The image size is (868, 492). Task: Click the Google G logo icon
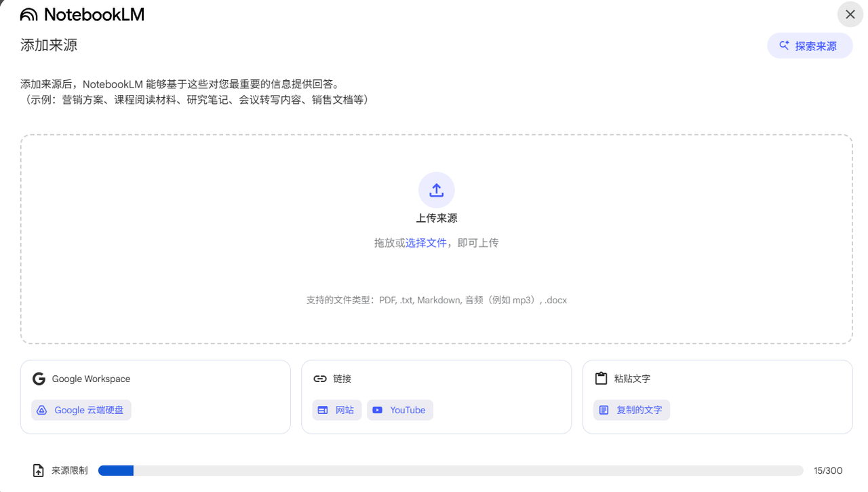click(39, 379)
